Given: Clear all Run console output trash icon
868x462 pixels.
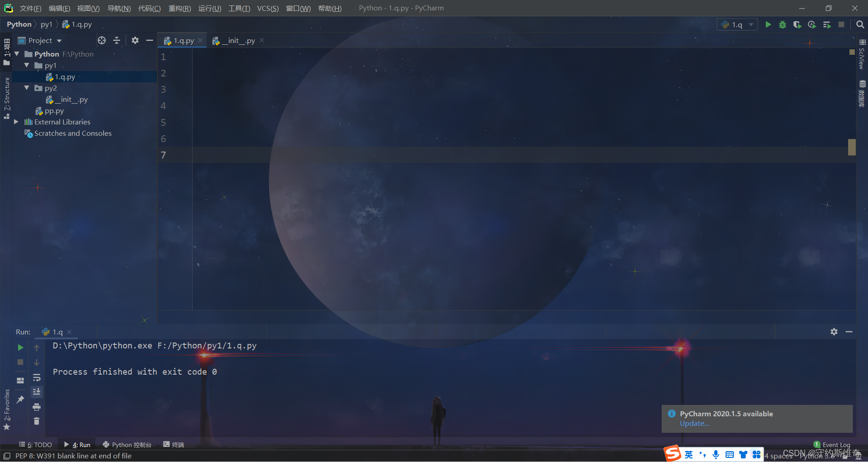Looking at the screenshot, I should click(37, 421).
